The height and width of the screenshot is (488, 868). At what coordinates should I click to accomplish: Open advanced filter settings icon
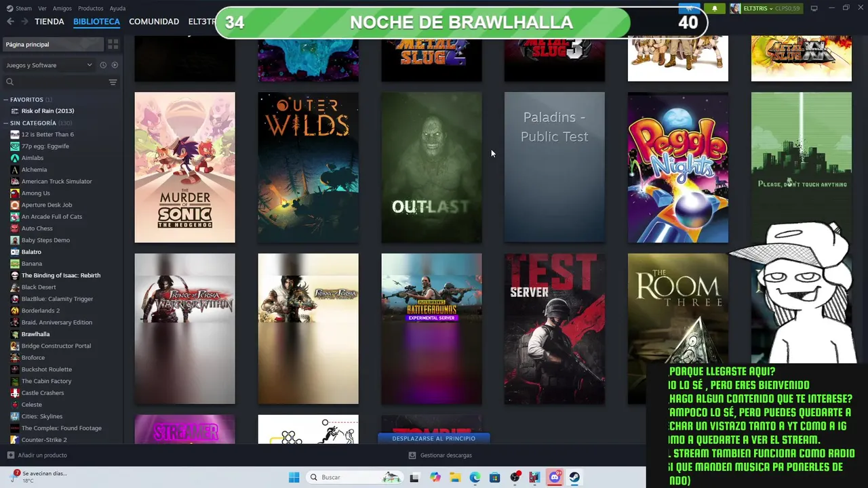click(113, 82)
